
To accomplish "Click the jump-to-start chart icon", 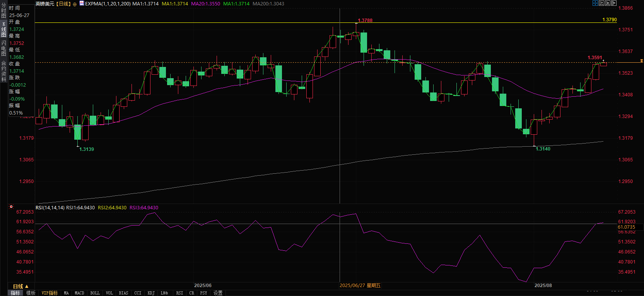I will coord(601,3).
